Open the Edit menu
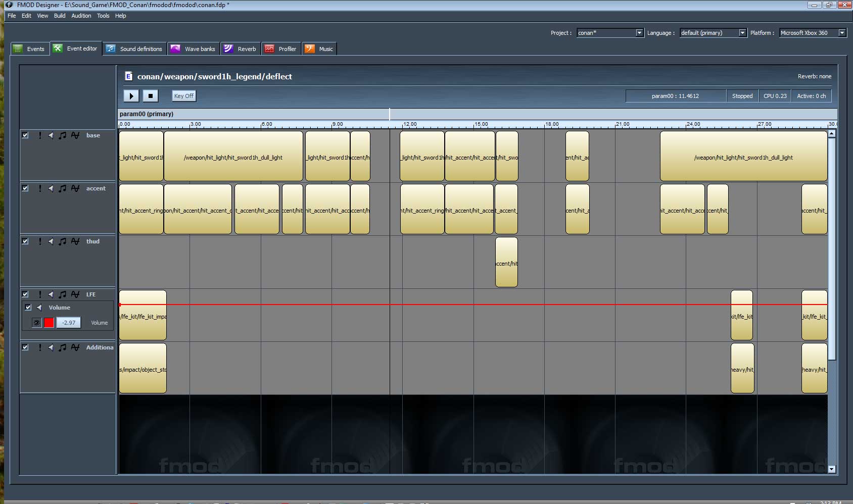Screen dimensions: 853x504 coord(26,16)
